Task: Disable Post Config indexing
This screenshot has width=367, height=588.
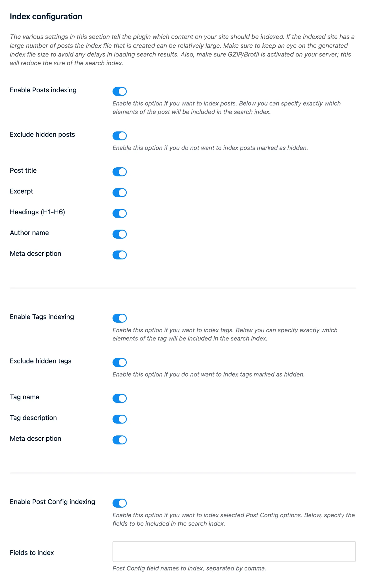Action: tap(119, 503)
